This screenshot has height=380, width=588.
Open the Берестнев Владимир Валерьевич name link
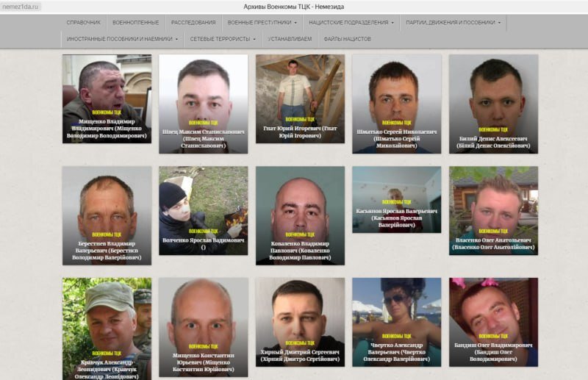(107, 251)
